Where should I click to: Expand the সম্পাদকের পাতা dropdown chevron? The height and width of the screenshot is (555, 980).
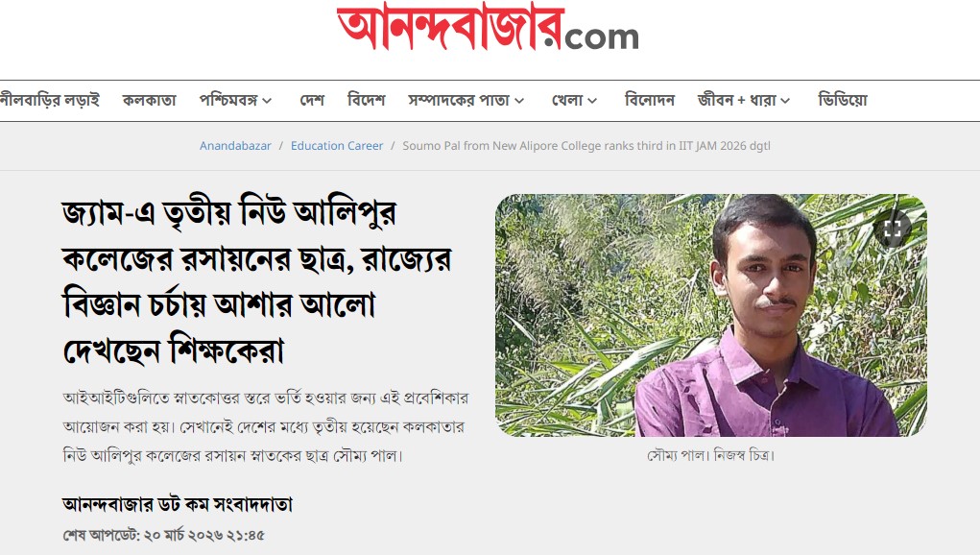519,101
